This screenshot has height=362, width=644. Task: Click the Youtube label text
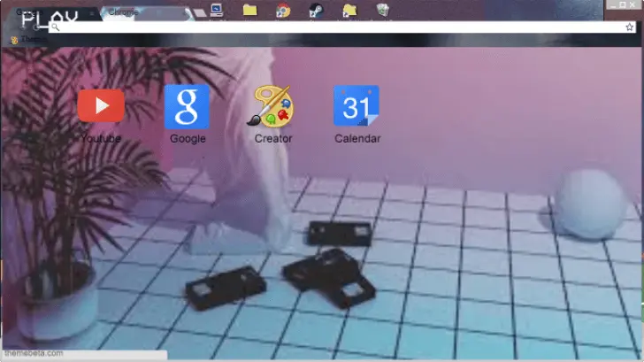coord(100,139)
